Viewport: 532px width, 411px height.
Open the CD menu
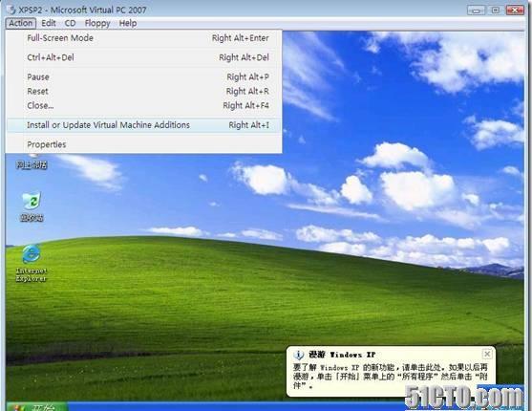(x=71, y=23)
